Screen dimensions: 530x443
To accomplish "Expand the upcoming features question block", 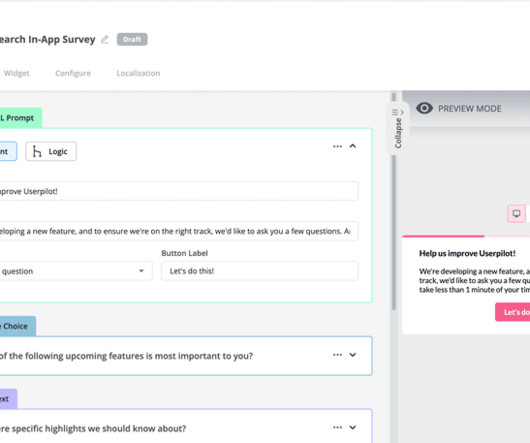I will [353, 355].
